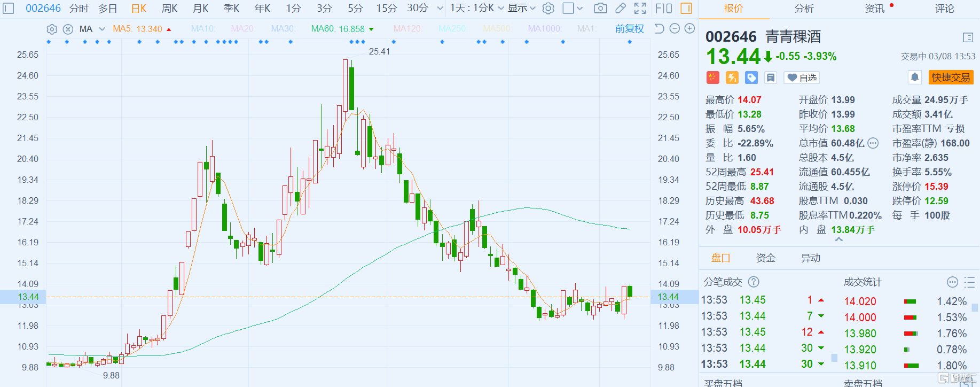Add stock to 自选 watchlist
The width and height of the screenshot is (980, 387).
coord(802,78)
